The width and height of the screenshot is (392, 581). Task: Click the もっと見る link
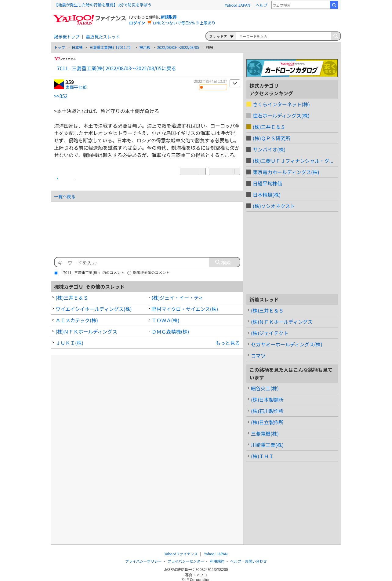pyautogui.click(x=227, y=343)
